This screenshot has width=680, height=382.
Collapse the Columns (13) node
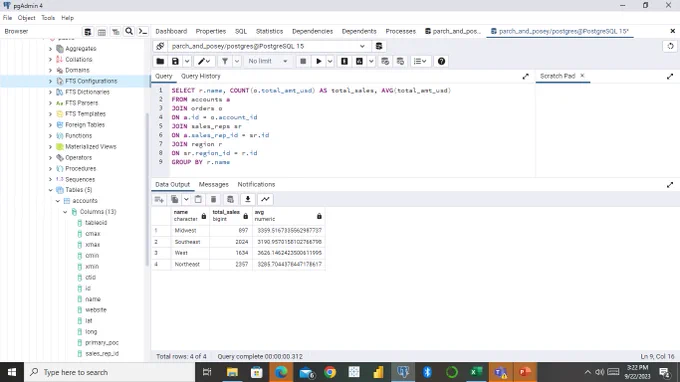(x=65, y=212)
